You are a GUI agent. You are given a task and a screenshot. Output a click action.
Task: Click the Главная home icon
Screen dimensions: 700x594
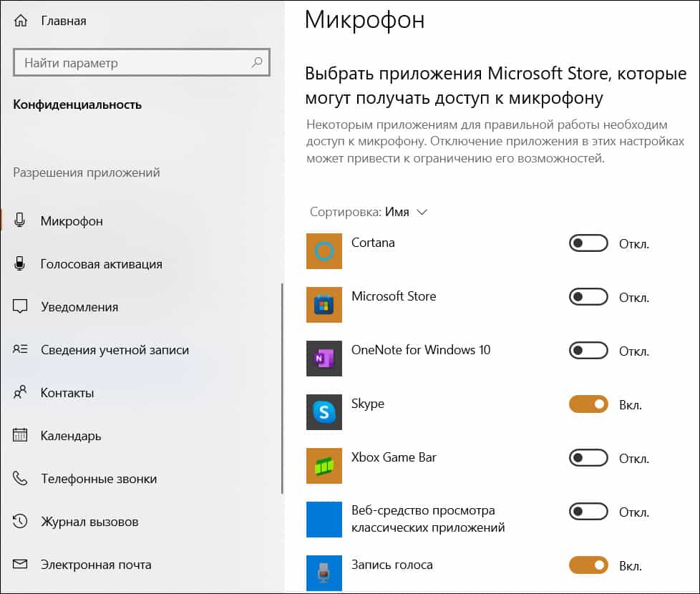[20, 21]
